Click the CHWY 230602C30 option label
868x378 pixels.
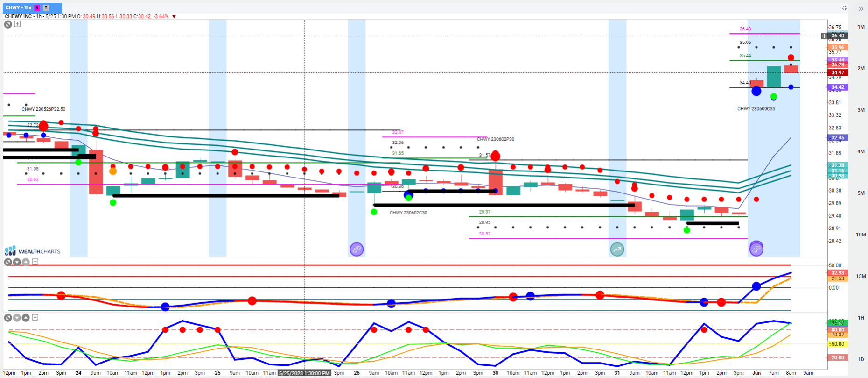pyautogui.click(x=408, y=213)
